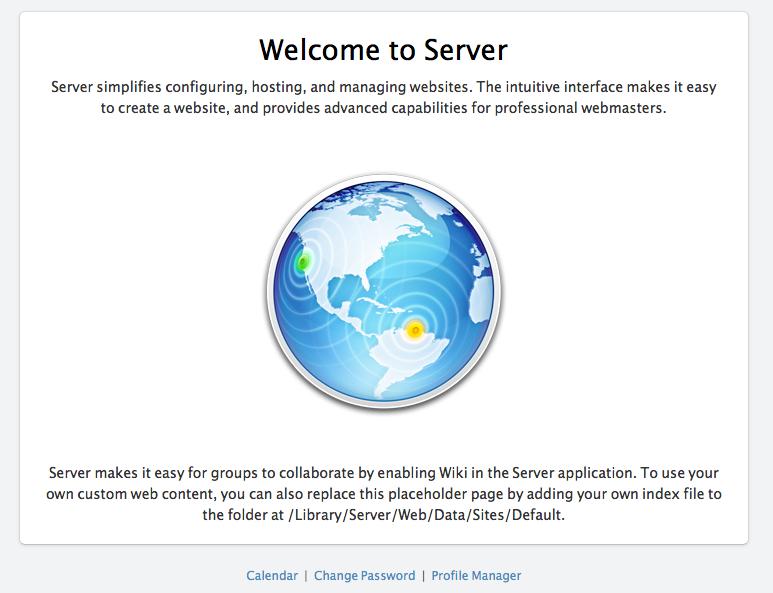This screenshot has height=593, width=773.
Task: Go to Change Password page
Action: [365, 575]
